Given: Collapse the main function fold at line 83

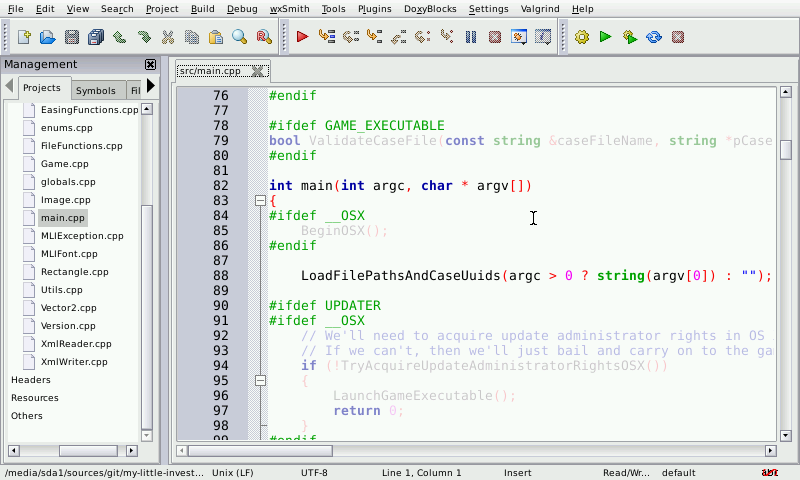Looking at the screenshot, I should click(260, 200).
